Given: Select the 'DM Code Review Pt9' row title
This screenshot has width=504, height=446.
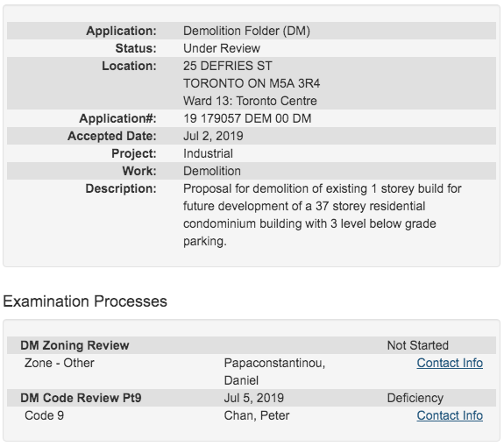Looking at the screenshot, I should tap(81, 398).
